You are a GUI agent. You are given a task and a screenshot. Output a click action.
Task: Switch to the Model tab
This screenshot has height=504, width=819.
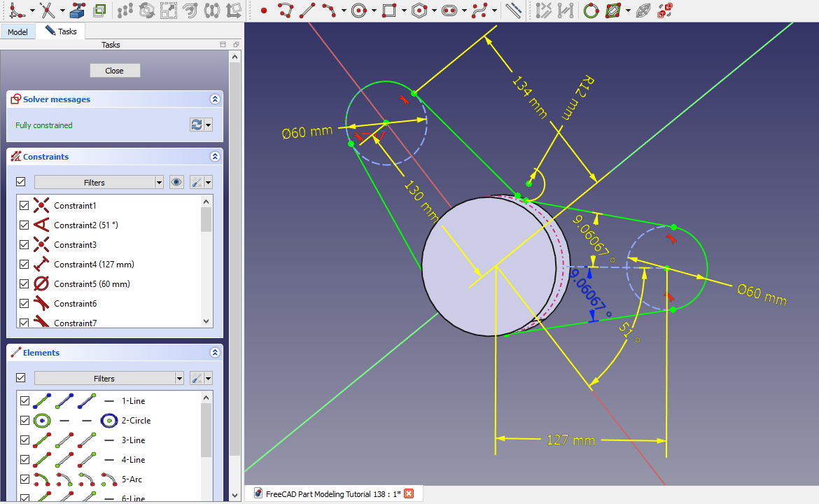pyautogui.click(x=17, y=32)
